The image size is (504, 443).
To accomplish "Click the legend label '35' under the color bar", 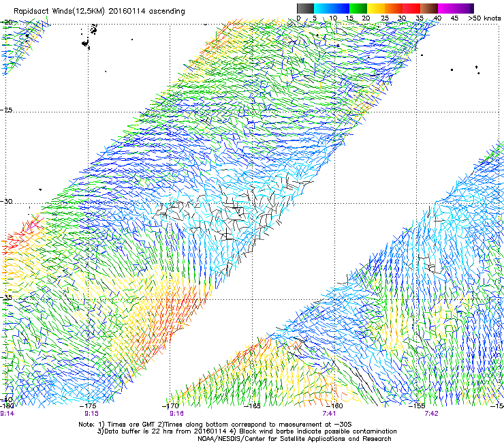I will coord(420,18).
